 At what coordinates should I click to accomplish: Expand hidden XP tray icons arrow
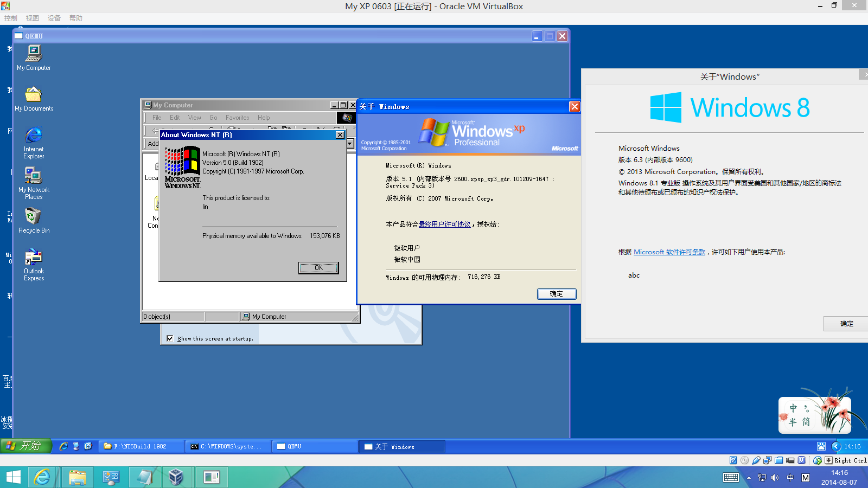pyautogui.click(x=836, y=446)
